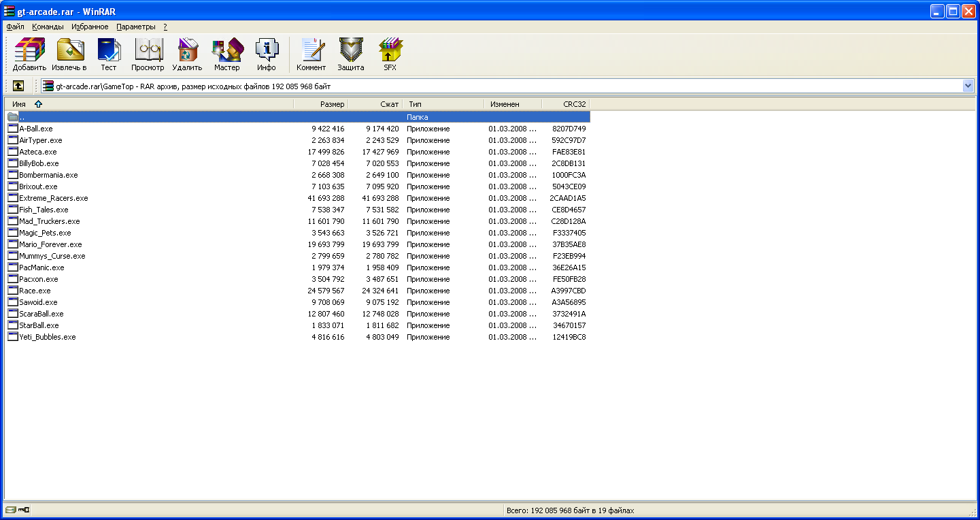
Task: Select the BillyBob.exe file name
Action: click(39, 163)
